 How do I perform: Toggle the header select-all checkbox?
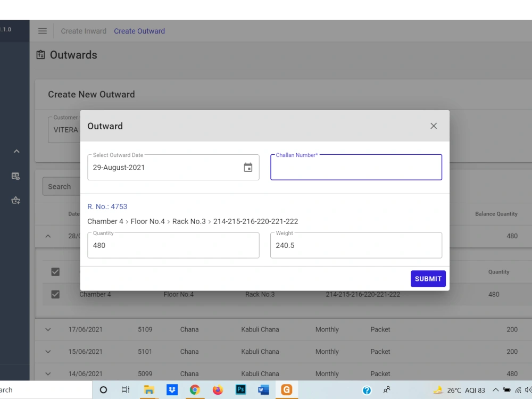(55, 272)
